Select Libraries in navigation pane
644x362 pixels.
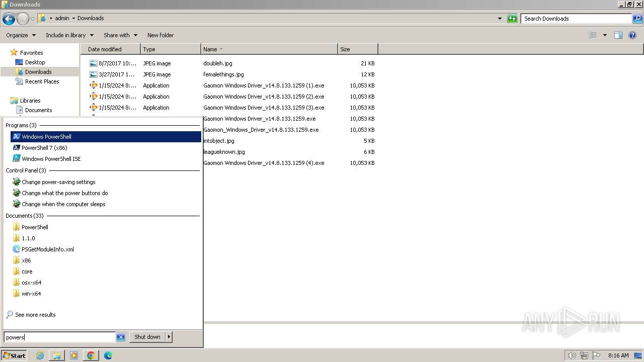tap(30, 101)
